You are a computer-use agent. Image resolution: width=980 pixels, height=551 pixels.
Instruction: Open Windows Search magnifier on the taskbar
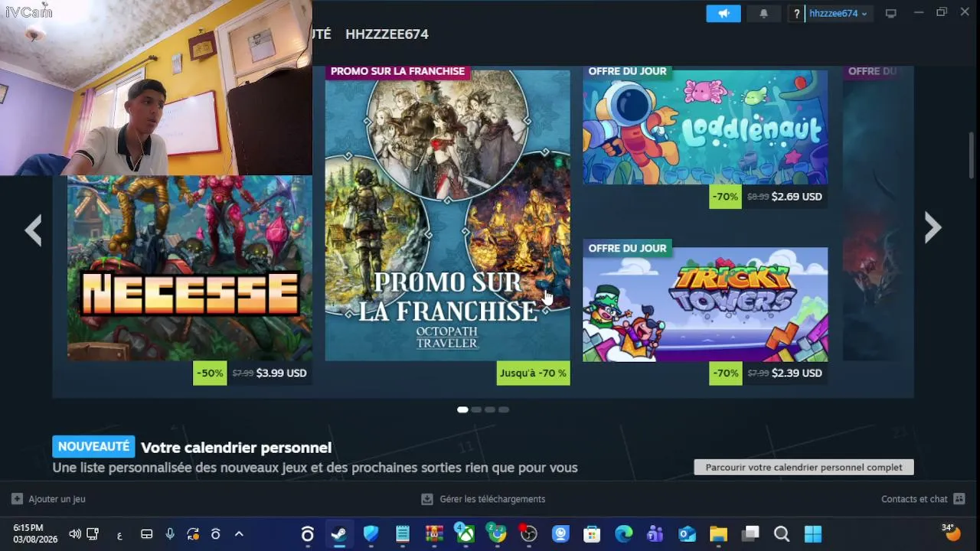[782, 534]
